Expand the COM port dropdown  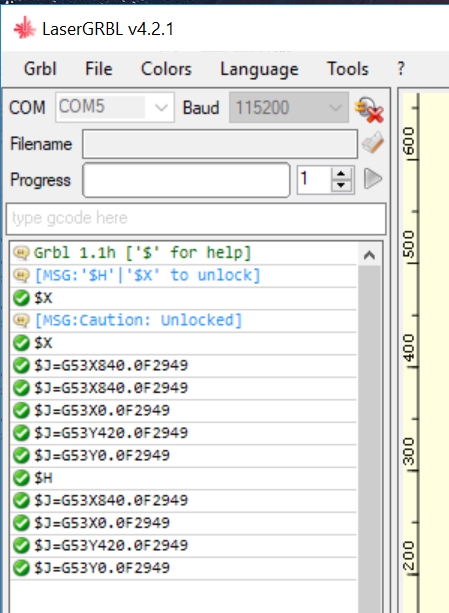point(161,108)
